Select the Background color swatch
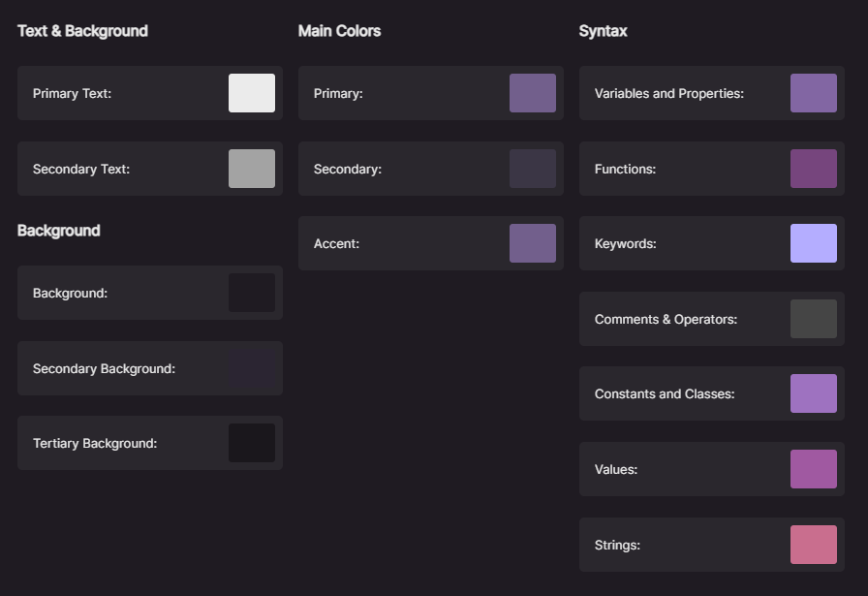This screenshot has width=868, height=596. (x=252, y=293)
